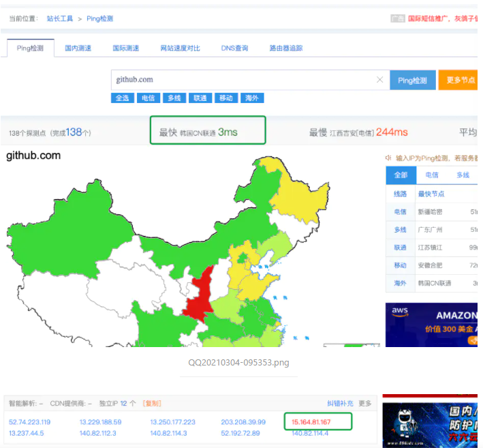
Task: Click IP address 52.192.72.89
Action: tap(240, 433)
